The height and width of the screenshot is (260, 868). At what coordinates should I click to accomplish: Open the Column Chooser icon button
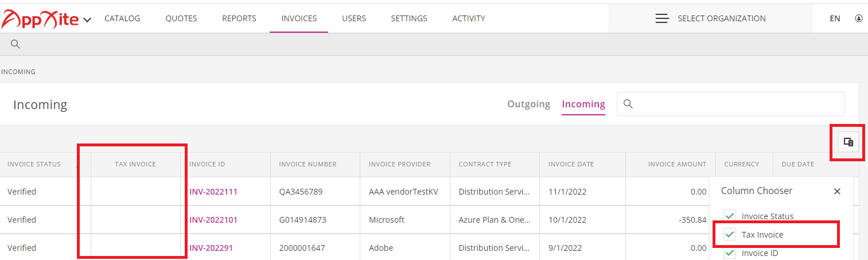[x=848, y=142]
